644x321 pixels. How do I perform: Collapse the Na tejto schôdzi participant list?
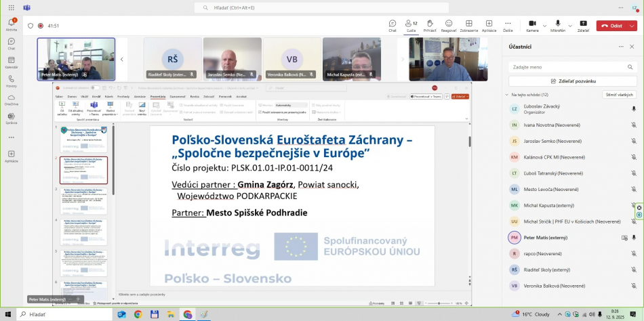(x=508, y=95)
